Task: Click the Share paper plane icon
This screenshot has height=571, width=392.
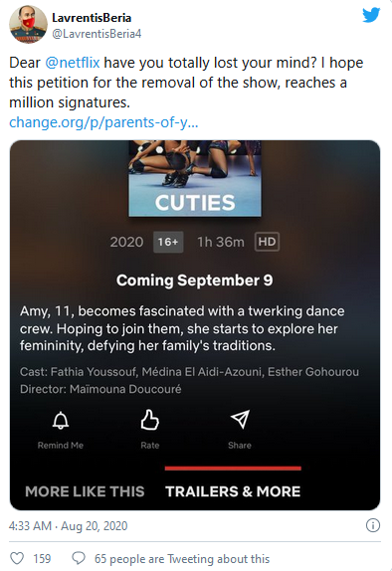Action: coord(240,419)
